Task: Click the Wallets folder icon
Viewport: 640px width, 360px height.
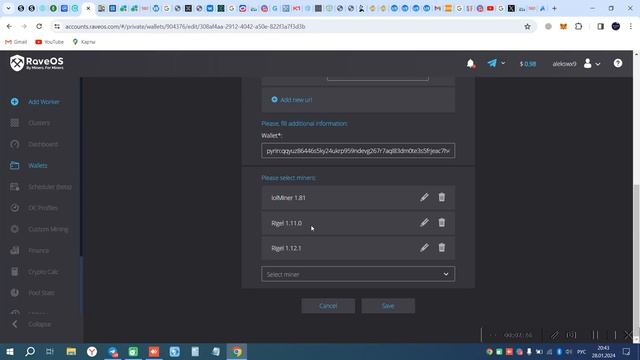Action: (15, 165)
